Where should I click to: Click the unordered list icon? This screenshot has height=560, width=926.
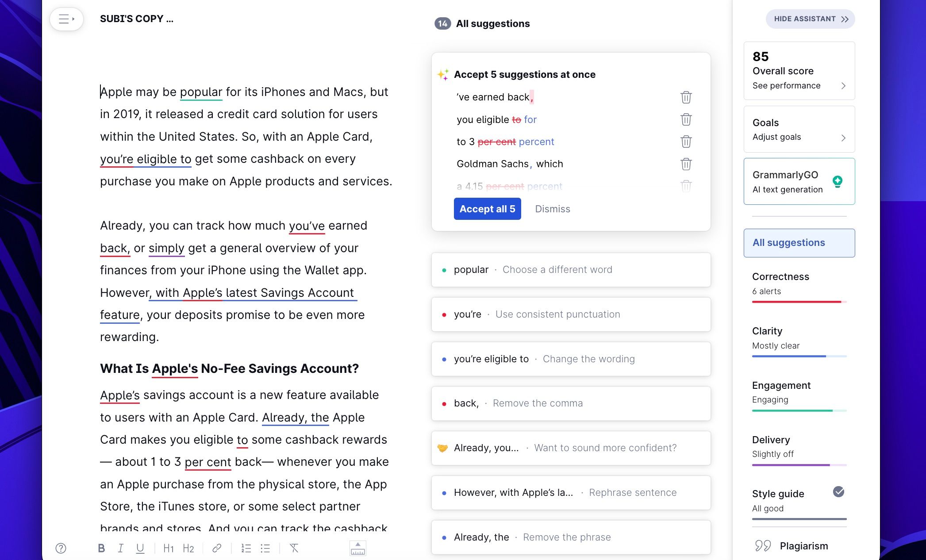(264, 549)
